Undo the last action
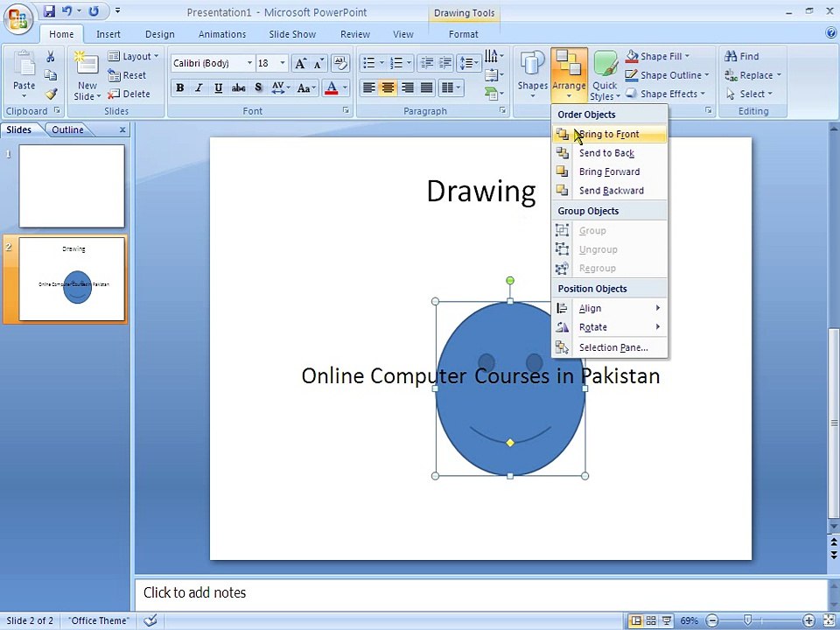The width and height of the screenshot is (840, 630). click(67, 10)
